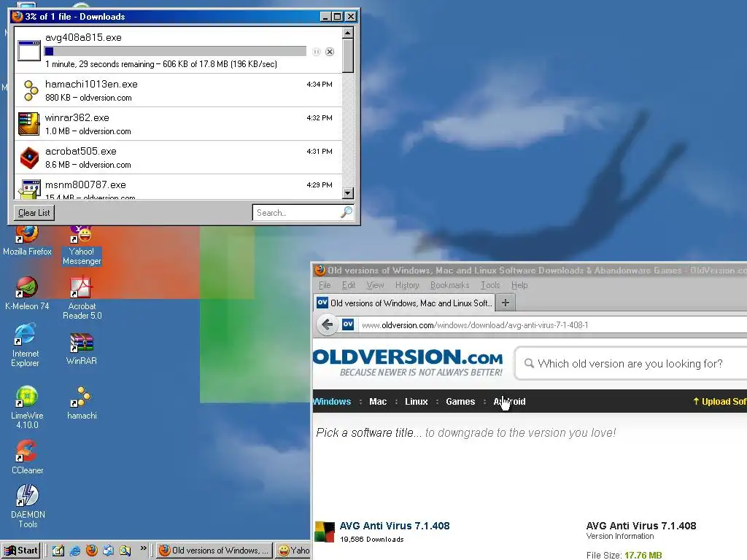Select the Old versions of Windows browser tab
This screenshot has height=560, width=747.
(x=404, y=303)
